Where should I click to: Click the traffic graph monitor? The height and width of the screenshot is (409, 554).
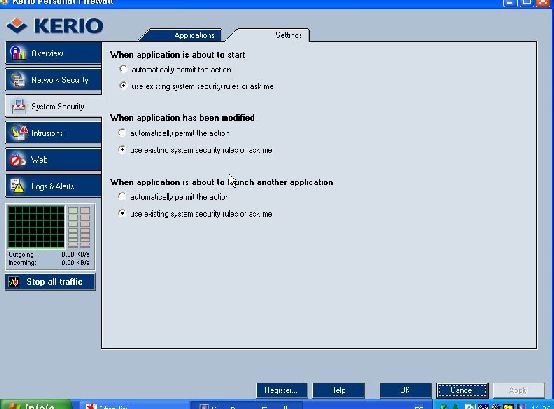(36, 227)
